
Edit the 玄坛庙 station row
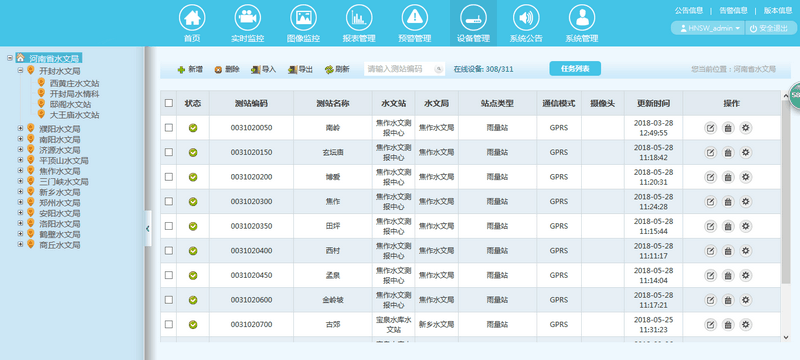pyautogui.click(x=710, y=152)
